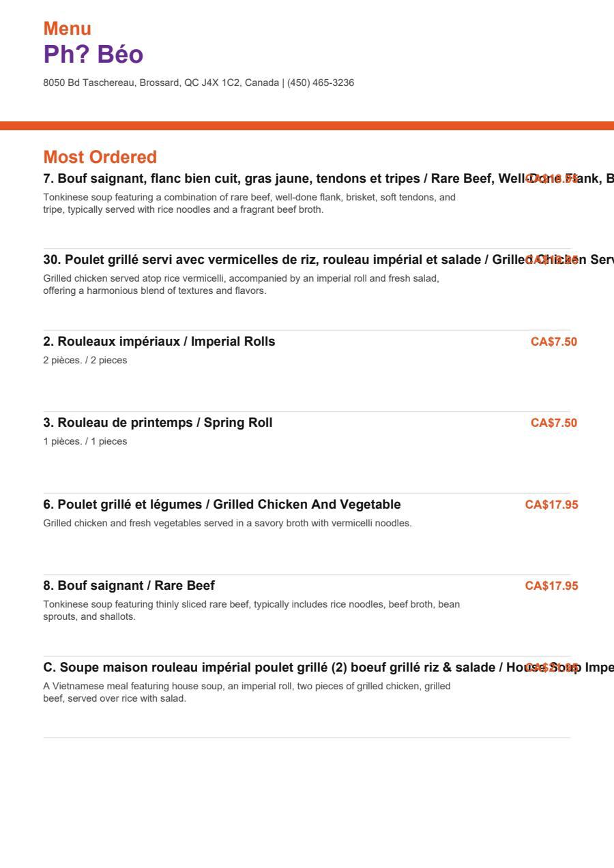Click the CA$17.95 price for Grilled Chicken And Vegetable
The height and width of the screenshot is (868, 614).
coord(551,505)
